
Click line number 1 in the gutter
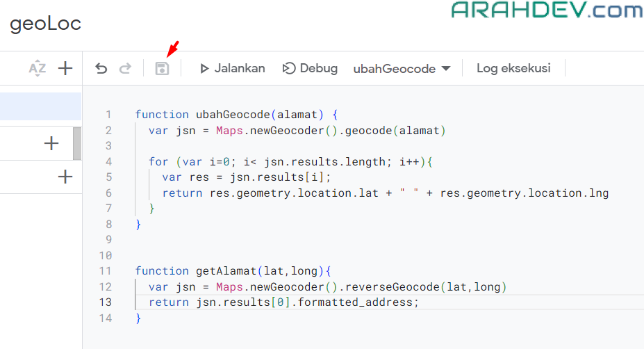[x=108, y=115]
